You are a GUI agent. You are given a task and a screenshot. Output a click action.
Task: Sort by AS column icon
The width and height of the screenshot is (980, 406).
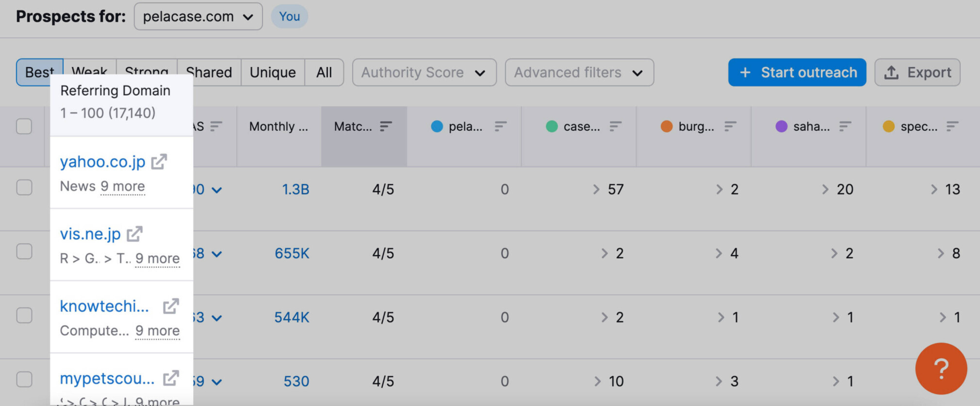(216, 126)
